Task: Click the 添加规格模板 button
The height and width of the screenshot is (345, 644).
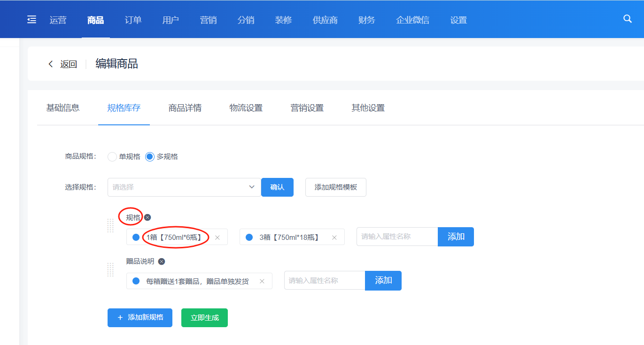Action: [336, 187]
